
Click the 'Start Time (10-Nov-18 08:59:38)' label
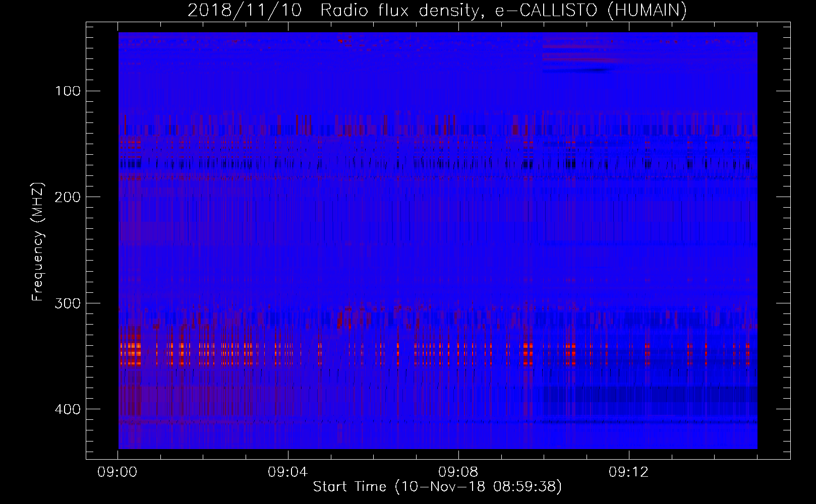pos(437,487)
